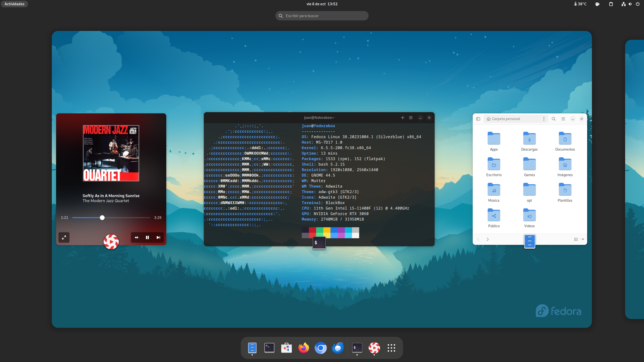Open the Imágenes folder
The width and height of the screenshot is (644, 362).
[565, 167]
